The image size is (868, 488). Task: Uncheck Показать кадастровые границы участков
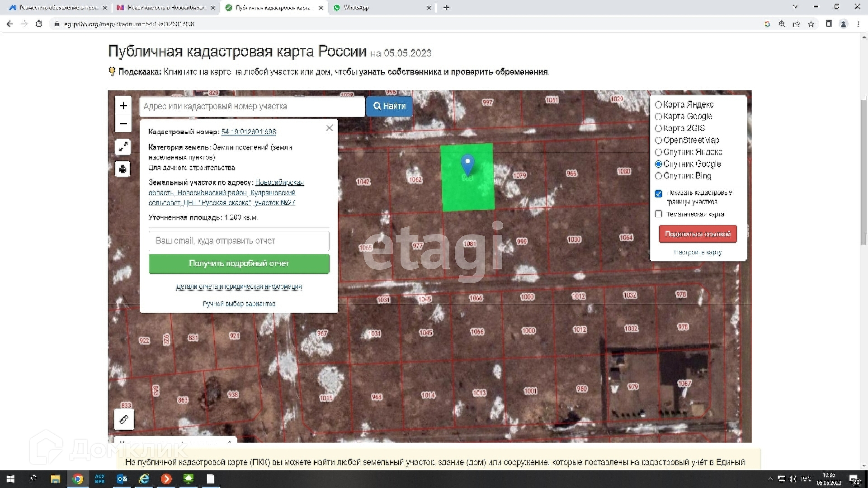(659, 193)
